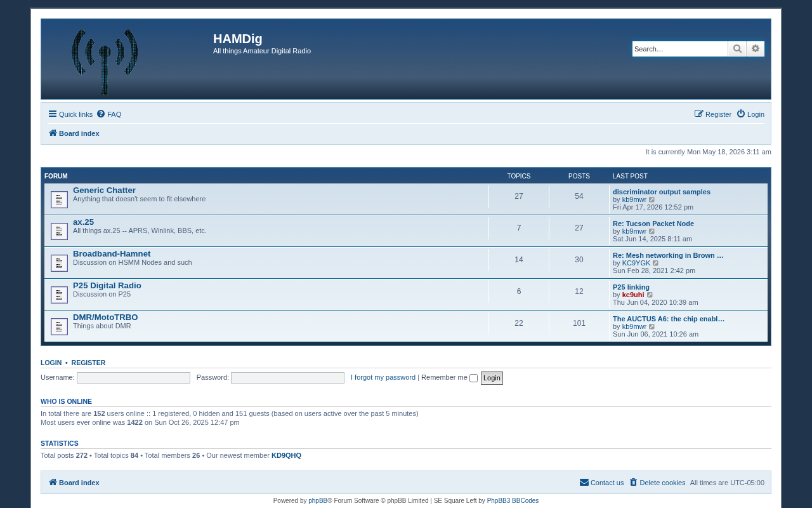Screen dimensions: 812x508
Task: Click the Login button in login form
Action: pyautogui.click(x=492, y=378)
